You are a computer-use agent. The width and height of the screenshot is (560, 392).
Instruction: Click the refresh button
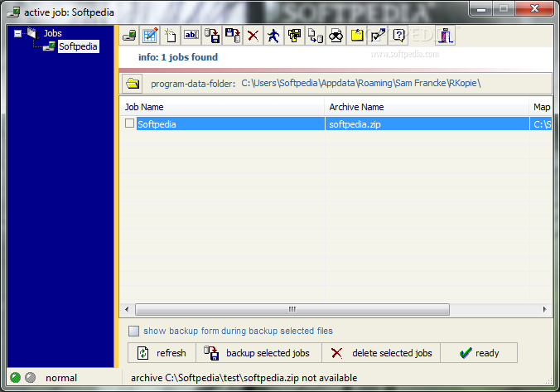coord(162,353)
